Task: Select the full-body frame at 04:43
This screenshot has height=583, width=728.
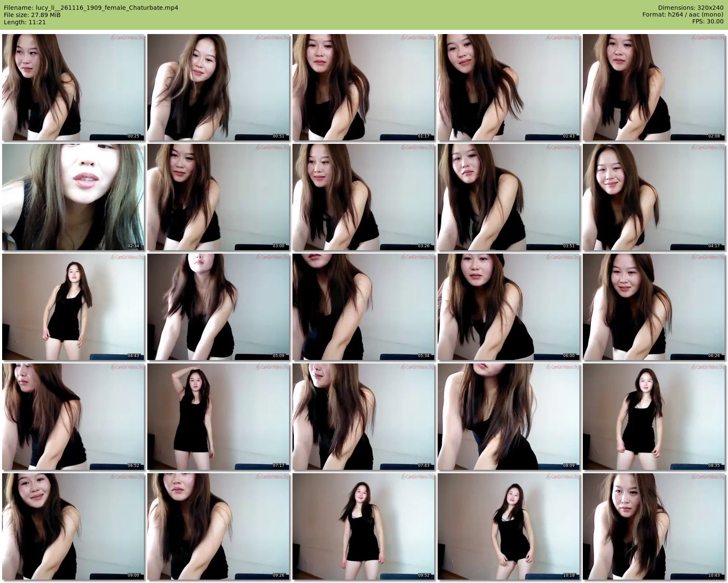Action: pyautogui.click(x=73, y=307)
